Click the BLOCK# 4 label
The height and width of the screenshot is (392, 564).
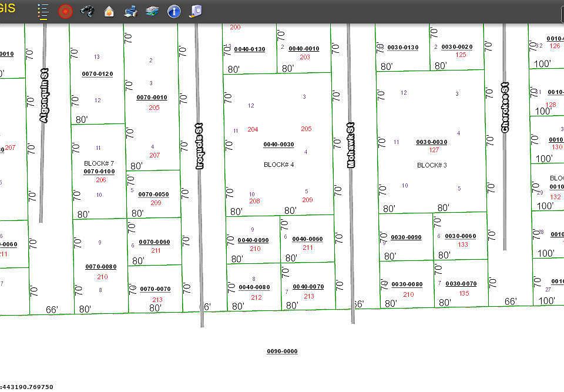coord(278,165)
